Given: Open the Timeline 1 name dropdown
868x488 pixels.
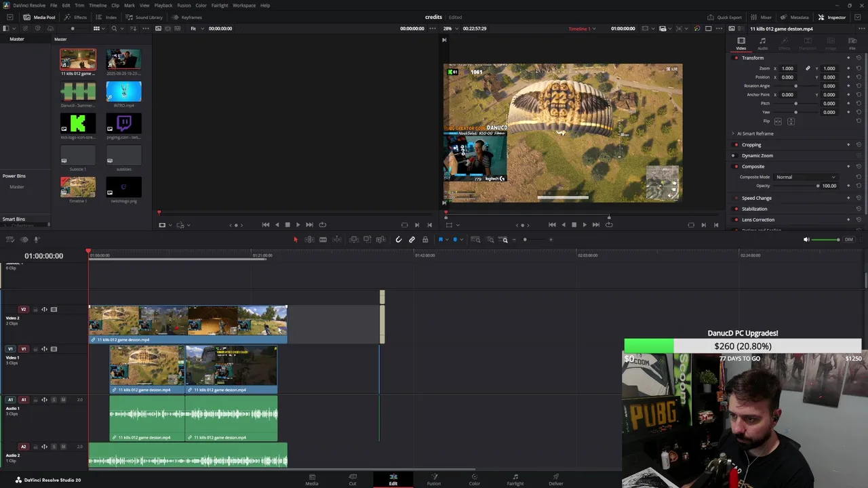Looking at the screenshot, I should [582, 28].
